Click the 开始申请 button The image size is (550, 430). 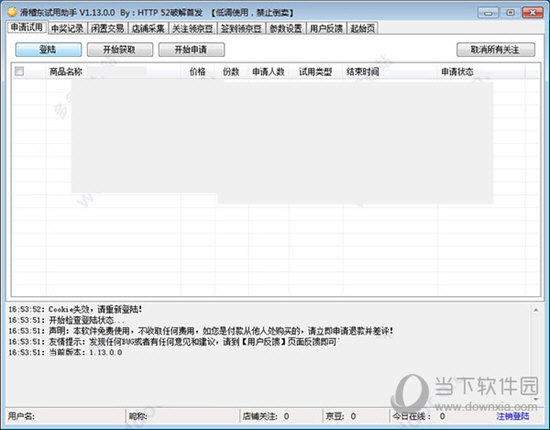pos(191,49)
